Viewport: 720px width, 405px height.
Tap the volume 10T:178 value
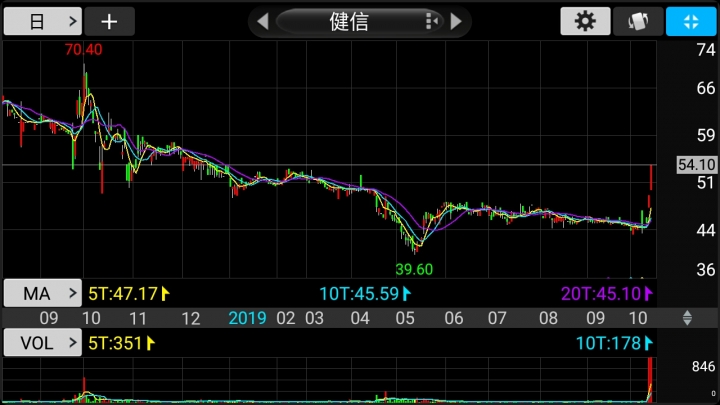608,343
